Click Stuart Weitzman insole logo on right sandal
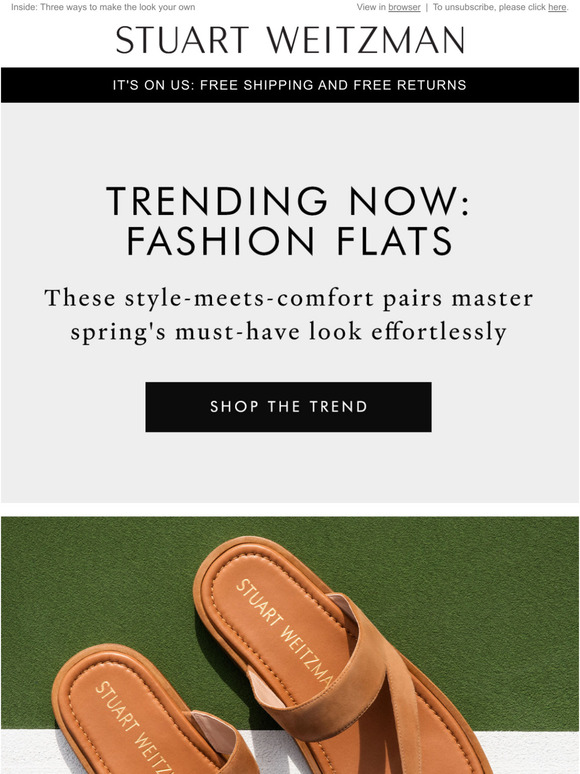The width and height of the screenshot is (580, 774). click(284, 632)
